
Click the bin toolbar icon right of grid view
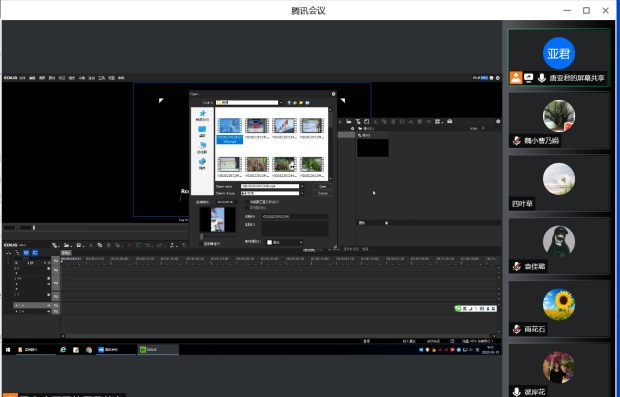pyautogui.click(x=450, y=122)
